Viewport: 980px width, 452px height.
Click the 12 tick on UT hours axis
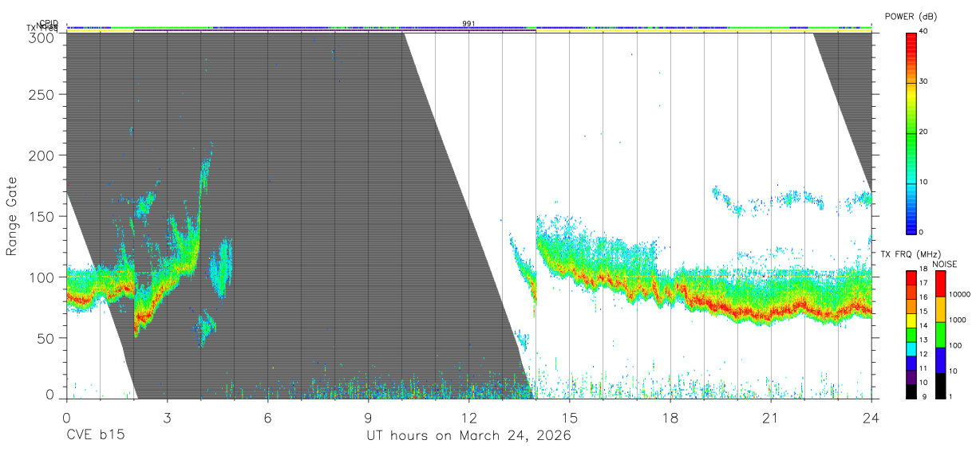(468, 418)
